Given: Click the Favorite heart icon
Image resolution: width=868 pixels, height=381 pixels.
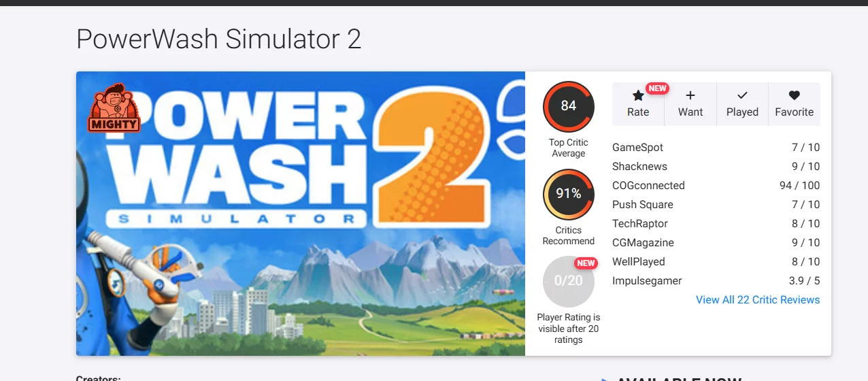Looking at the screenshot, I should (795, 96).
